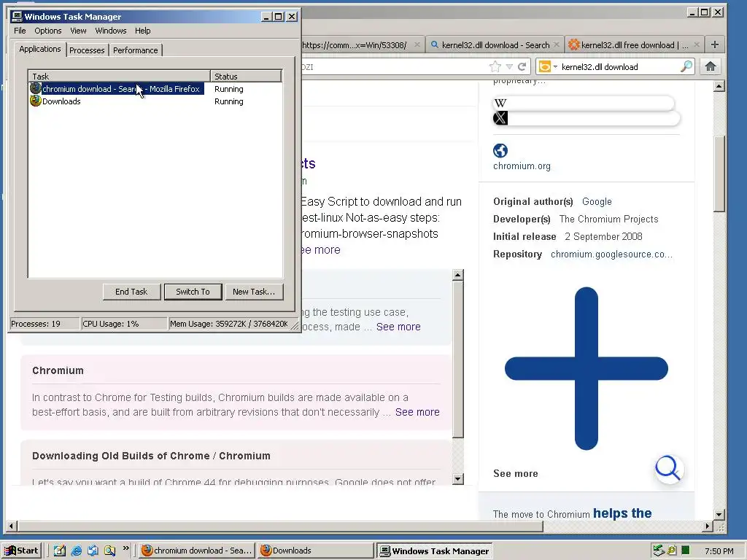Close the https://comm...Win/53308 tab

tap(417, 44)
